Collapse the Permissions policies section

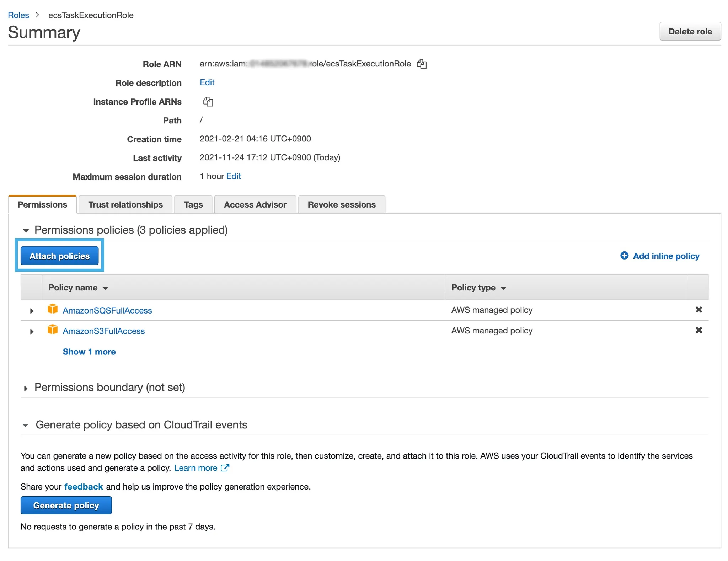pos(26,230)
